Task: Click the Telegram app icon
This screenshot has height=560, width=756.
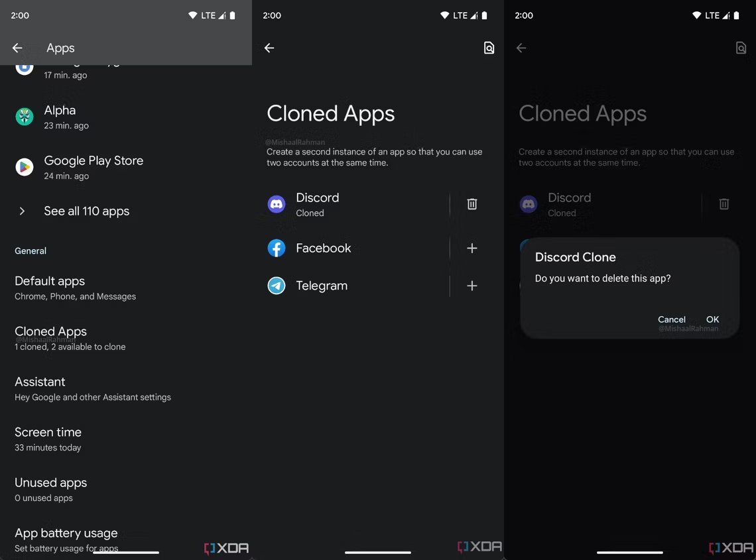Action: click(x=276, y=286)
